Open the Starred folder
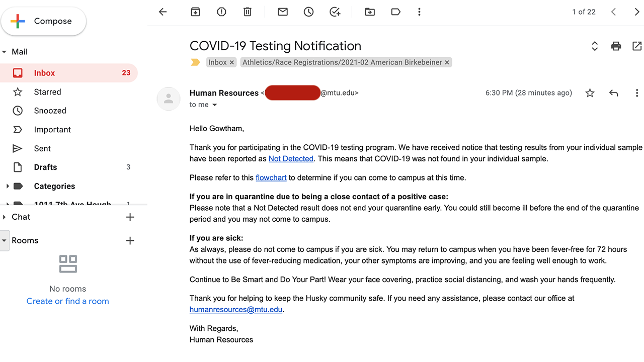Viewport: 644px width, 362px height. pos(47,92)
